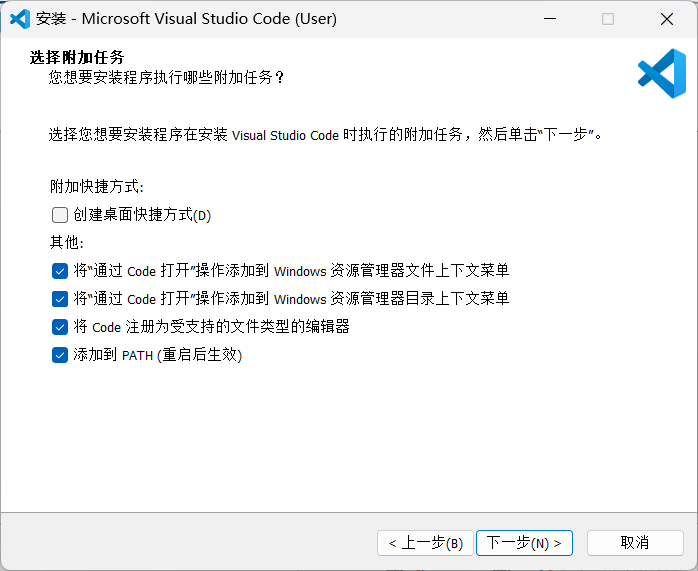Viewport: 698px width, 571px height.
Task: Click the instruction text mentioning 然后单击"下一步"
Action: [x=325, y=134]
